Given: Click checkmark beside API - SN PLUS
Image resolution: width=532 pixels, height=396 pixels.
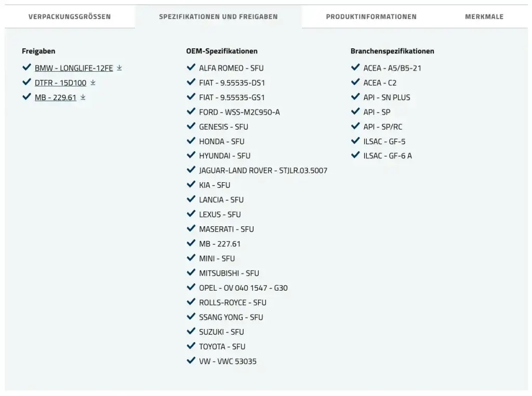Looking at the screenshot, I should point(355,97).
